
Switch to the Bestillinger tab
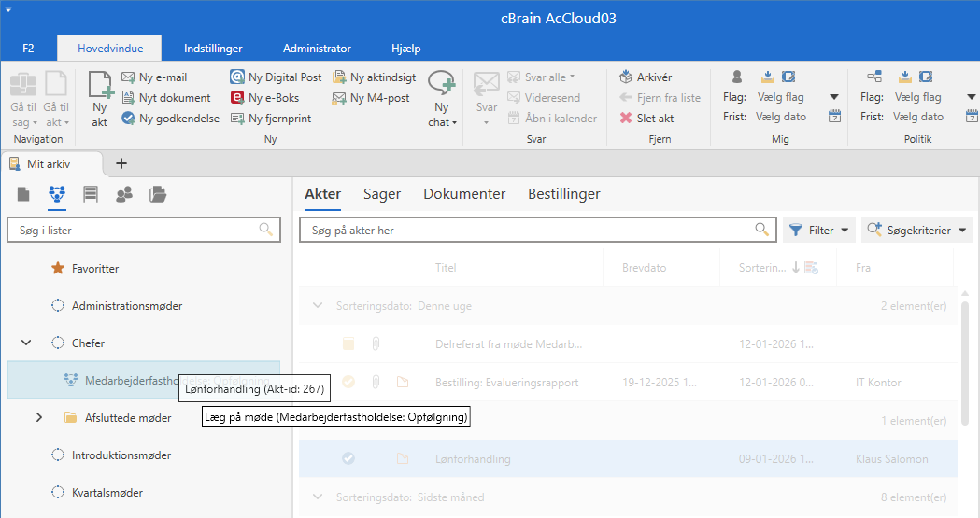coord(563,194)
